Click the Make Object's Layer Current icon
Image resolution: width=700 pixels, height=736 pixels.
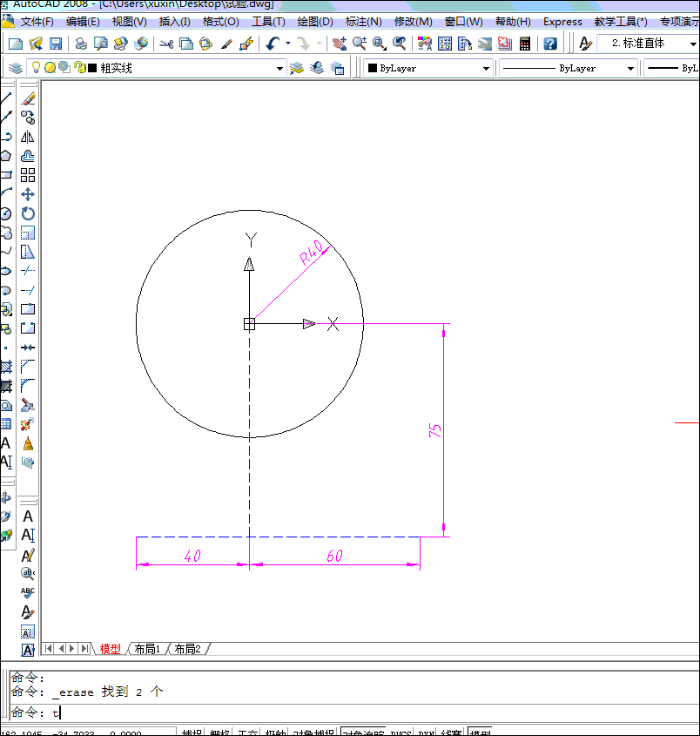click(x=297, y=68)
